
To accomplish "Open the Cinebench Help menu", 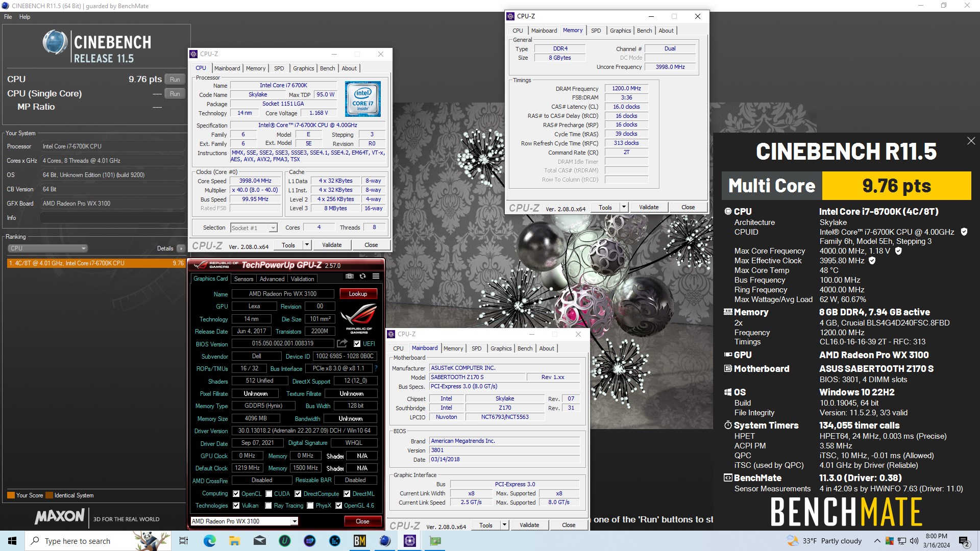I will pos(24,17).
